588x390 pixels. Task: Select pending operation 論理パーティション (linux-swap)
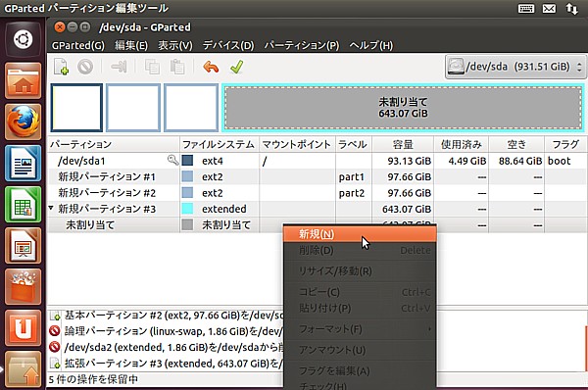click(x=167, y=331)
